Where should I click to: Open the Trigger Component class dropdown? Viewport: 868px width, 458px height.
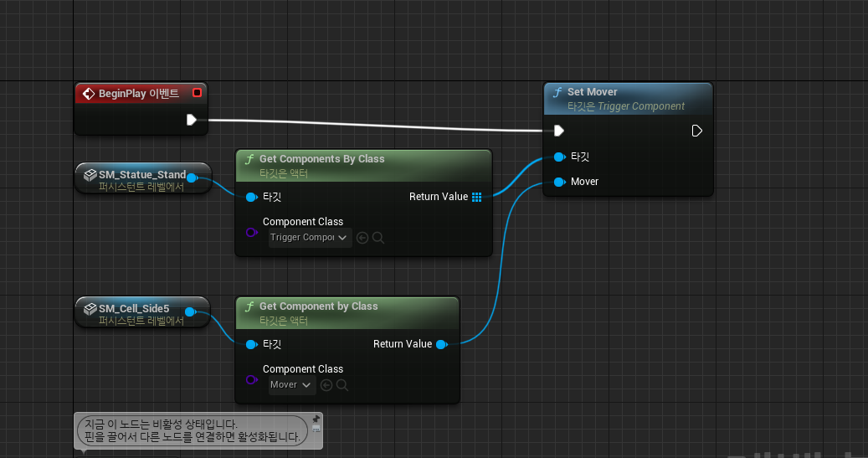pyautogui.click(x=310, y=238)
